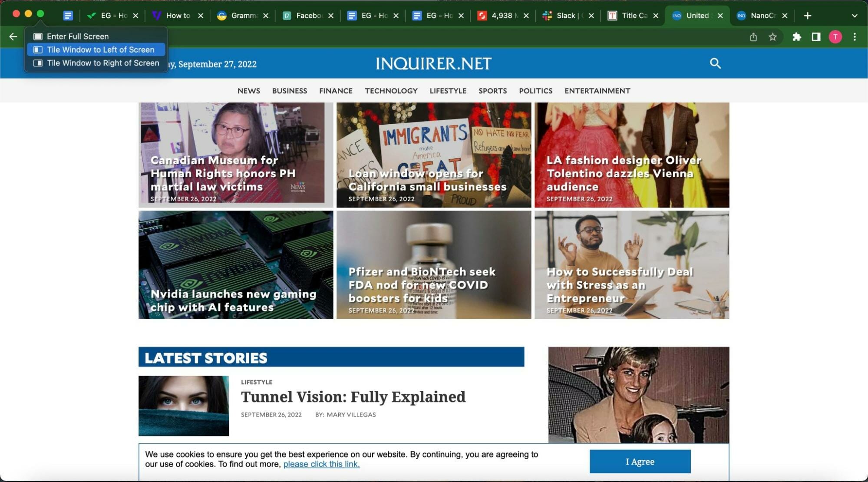Bookmark the page with the star icon
868x482 pixels.
[773, 36]
